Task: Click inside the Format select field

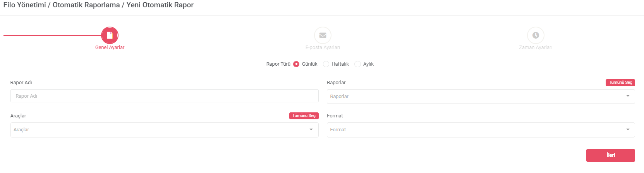Action: pyautogui.click(x=481, y=130)
